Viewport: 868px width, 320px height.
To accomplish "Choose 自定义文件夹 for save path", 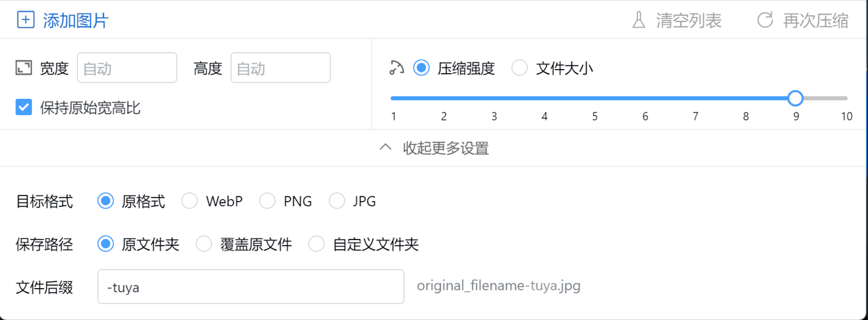I will pos(316,244).
